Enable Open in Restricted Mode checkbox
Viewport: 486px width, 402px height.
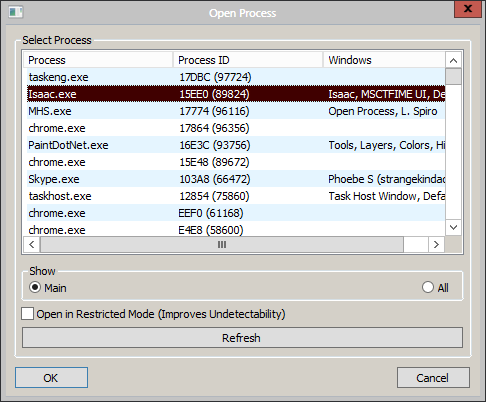click(x=27, y=314)
